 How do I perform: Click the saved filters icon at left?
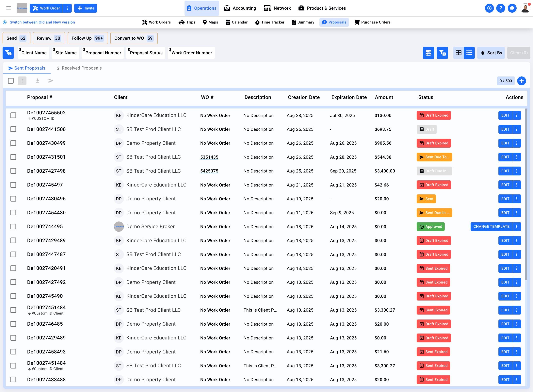point(8,53)
